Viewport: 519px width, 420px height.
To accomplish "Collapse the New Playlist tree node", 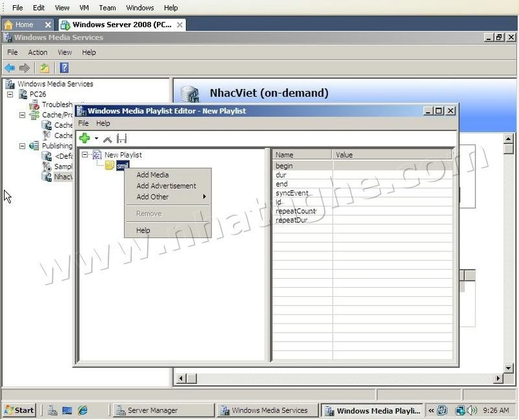I will [x=85, y=154].
